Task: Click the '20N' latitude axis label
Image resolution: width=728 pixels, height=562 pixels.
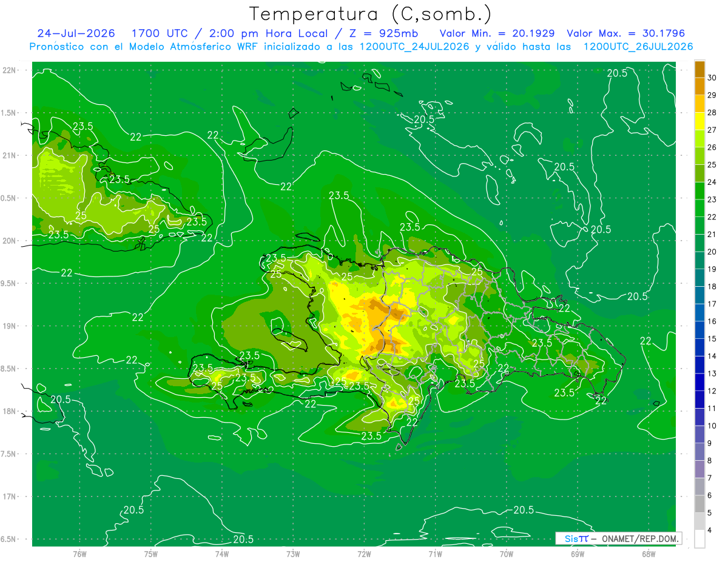Action: (10, 241)
